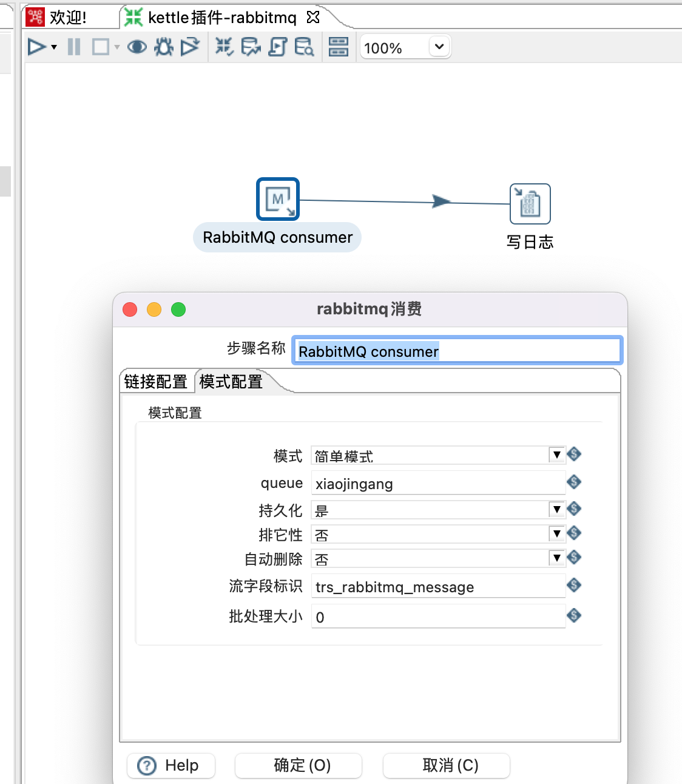The height and width of the screenshot is (784, 682).
Task: Close the rabbitmq消费 dialog with red button
Action: (x=130, y=309)
